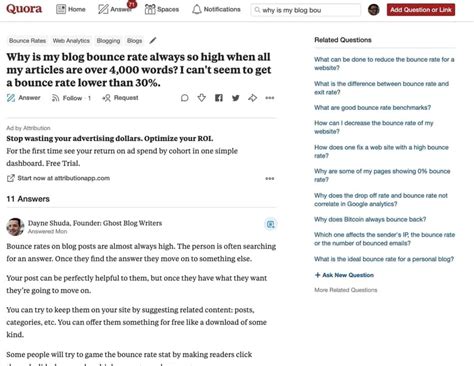Click the external link icon in the ad

[x=11, y=178]
